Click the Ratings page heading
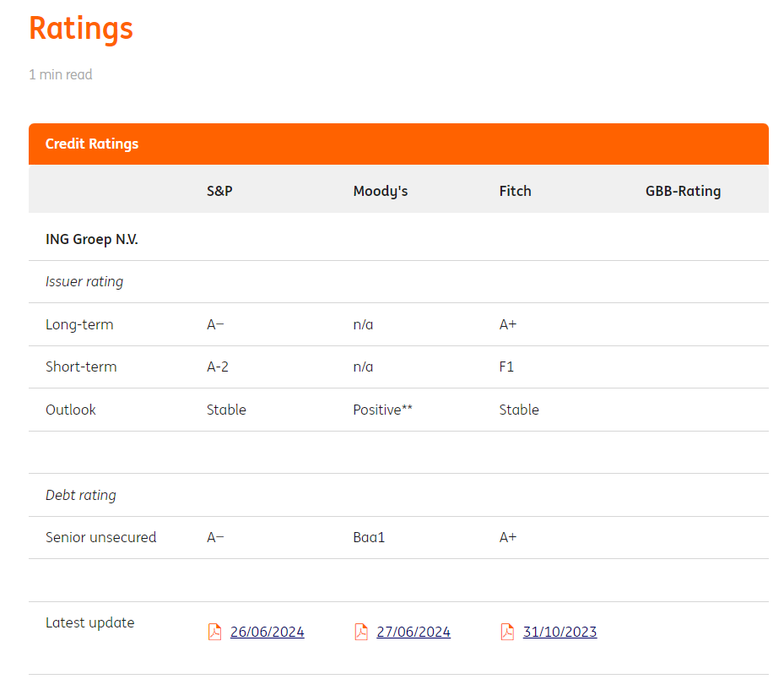784x679 pixels. [81, 29]
